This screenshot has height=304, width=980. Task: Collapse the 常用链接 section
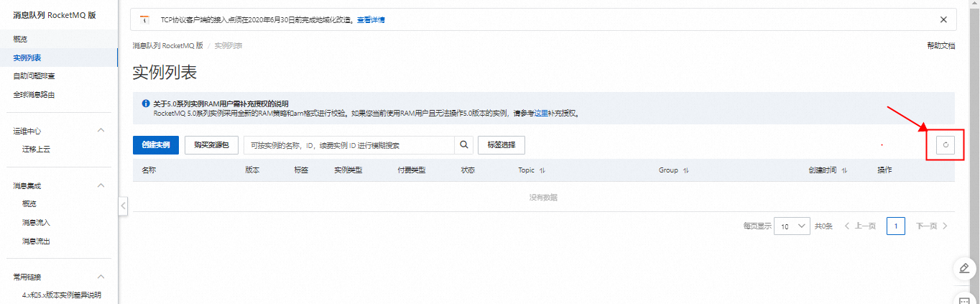tap(101, 277)
